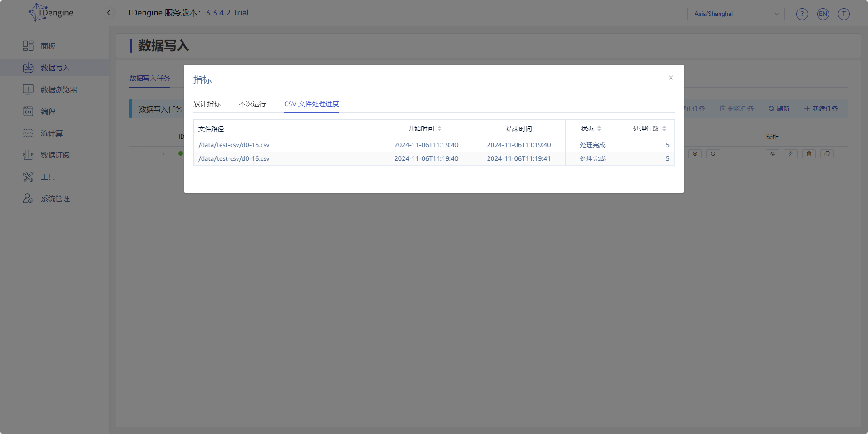
Task: Select the CSV 文件处理进度 tab
Action: [x=311, y=104]
